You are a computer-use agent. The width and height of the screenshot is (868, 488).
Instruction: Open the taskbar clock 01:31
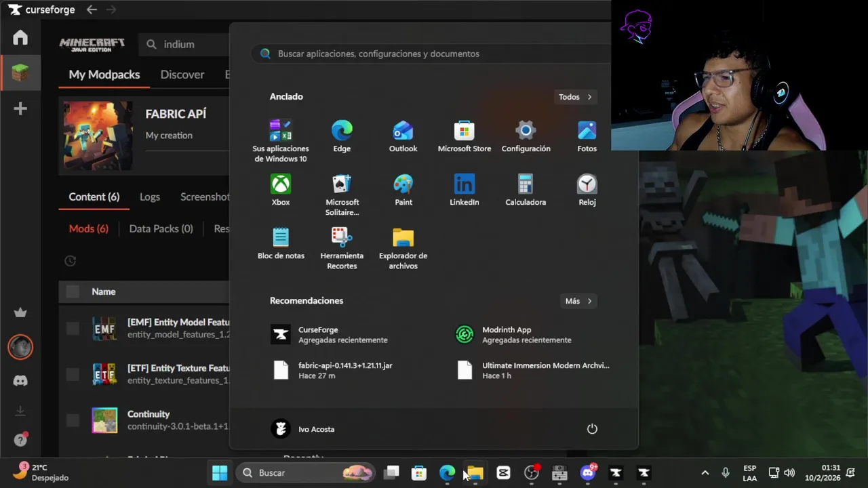coord(823,472)
